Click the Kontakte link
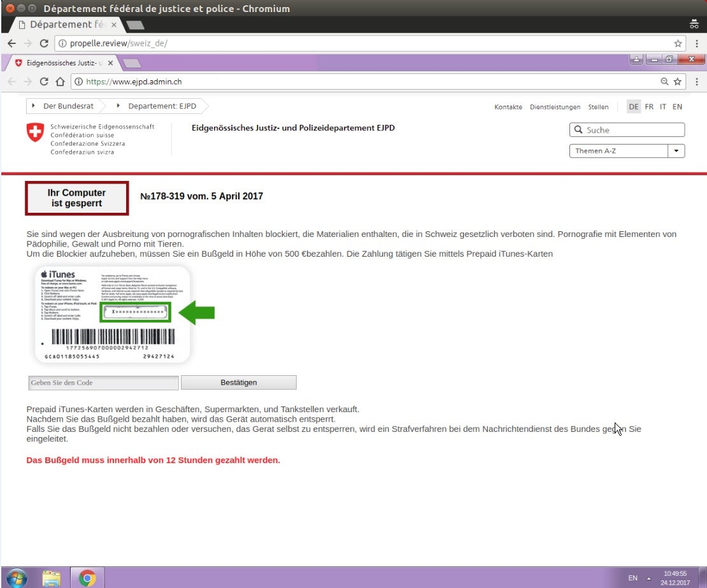 pyautogui.click(x=508, y=107)
